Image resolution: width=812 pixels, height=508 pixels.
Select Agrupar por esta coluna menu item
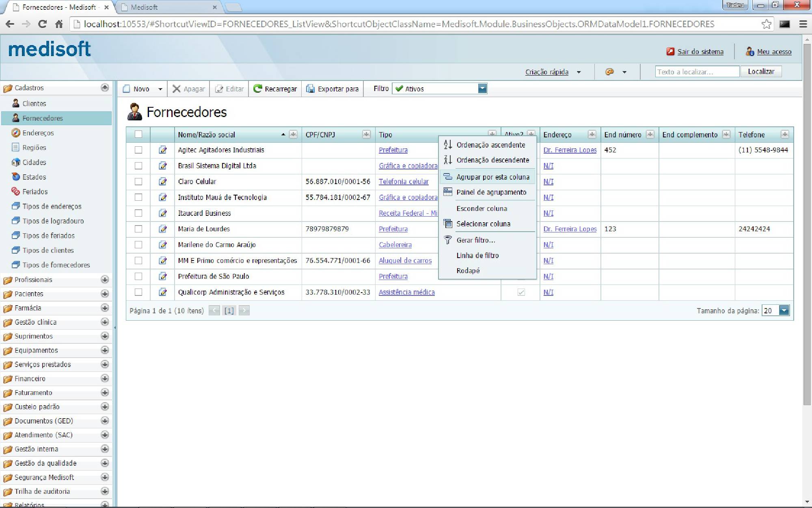pyautogui.click(x=492, y=177)
